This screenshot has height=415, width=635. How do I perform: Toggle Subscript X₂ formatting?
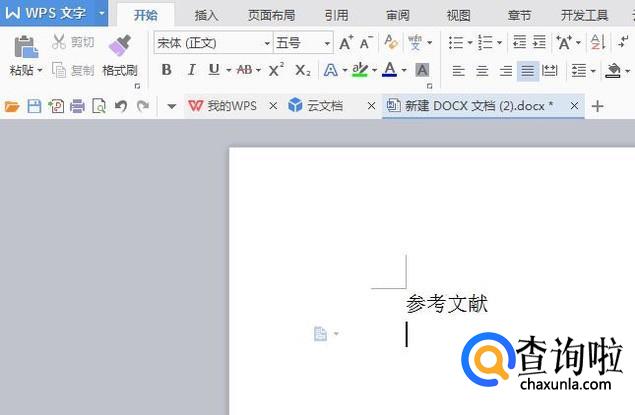coord(303,70)
